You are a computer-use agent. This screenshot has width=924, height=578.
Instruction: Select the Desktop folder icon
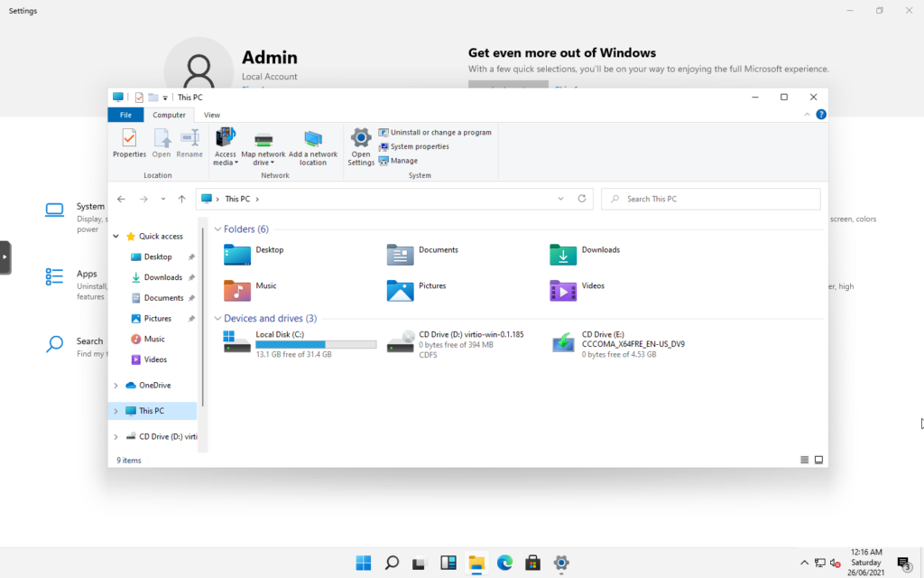[237, 255]
